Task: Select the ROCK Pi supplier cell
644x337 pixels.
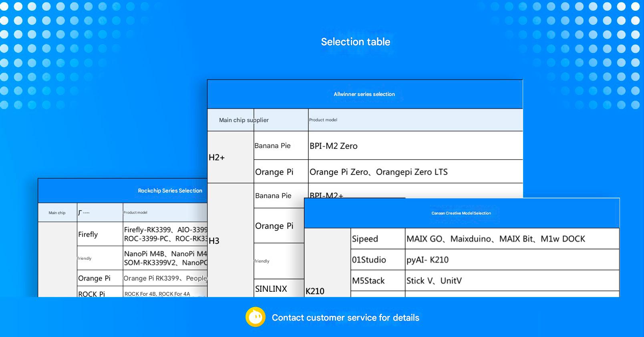Action: (x=99, y=293)
